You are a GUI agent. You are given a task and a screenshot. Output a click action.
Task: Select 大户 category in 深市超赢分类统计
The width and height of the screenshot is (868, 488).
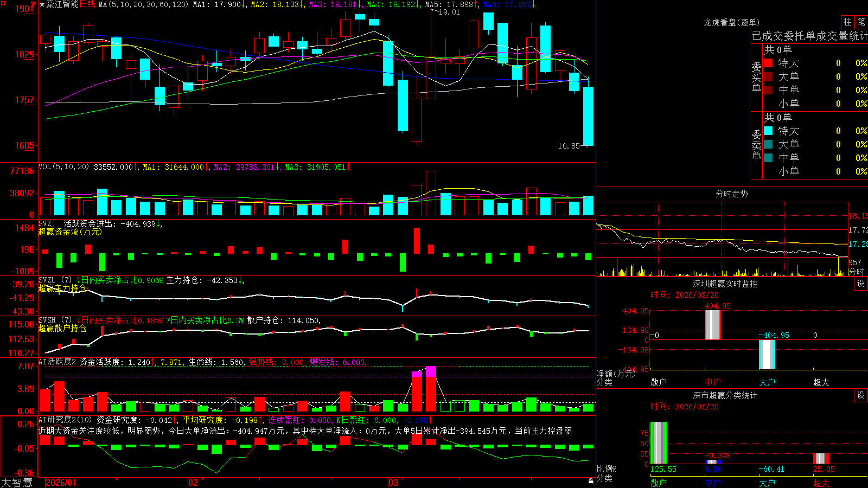pyautogui.click(x=767, y=483)
